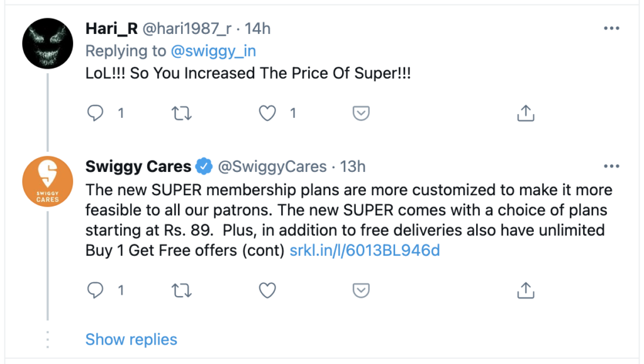The image size is (644, 364).
Task: Click the Swiggy Cares verified badge
Action: [x=203, y=167]
